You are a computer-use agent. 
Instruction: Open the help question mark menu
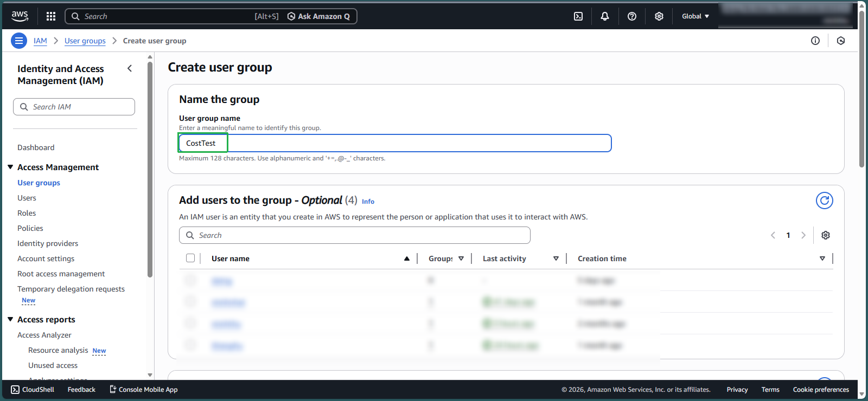click(632, 16)
